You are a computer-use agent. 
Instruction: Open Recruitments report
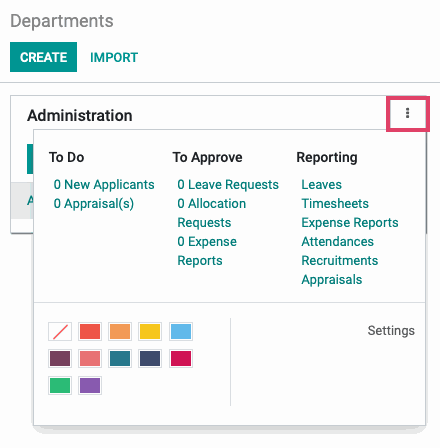(x=340, y=260)
